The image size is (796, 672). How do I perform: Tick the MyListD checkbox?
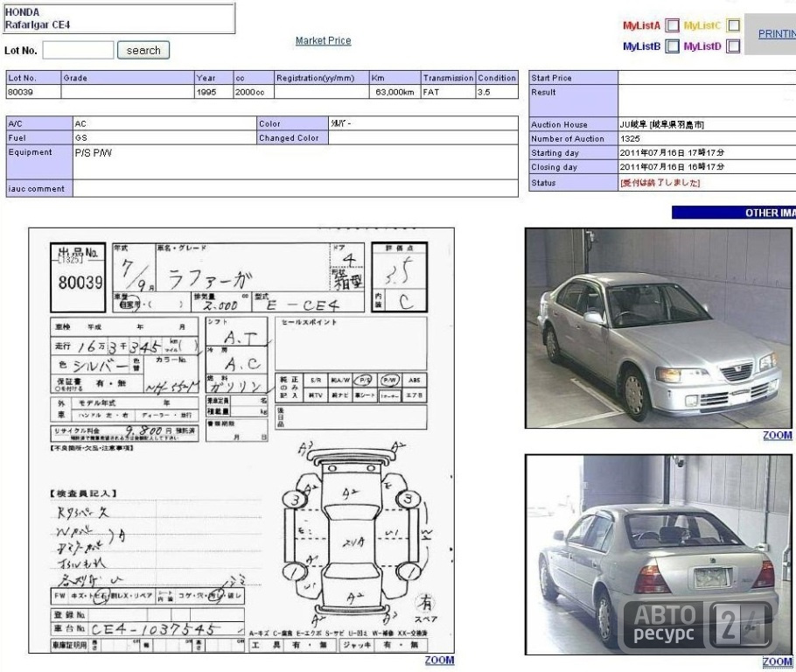733,46
